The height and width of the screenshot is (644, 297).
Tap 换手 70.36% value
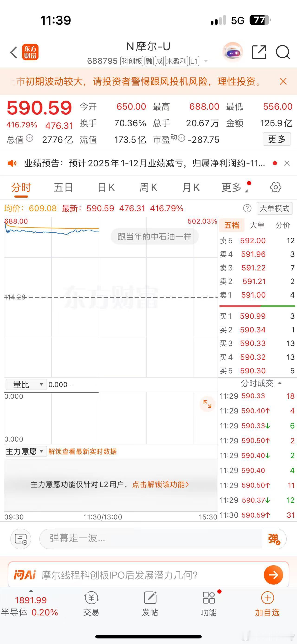[x=130, y=123]
